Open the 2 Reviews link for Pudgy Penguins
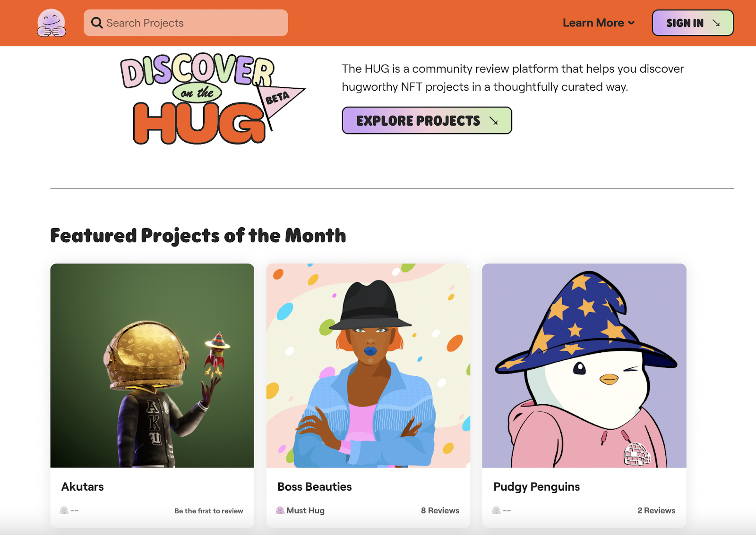 pos(656,510)
